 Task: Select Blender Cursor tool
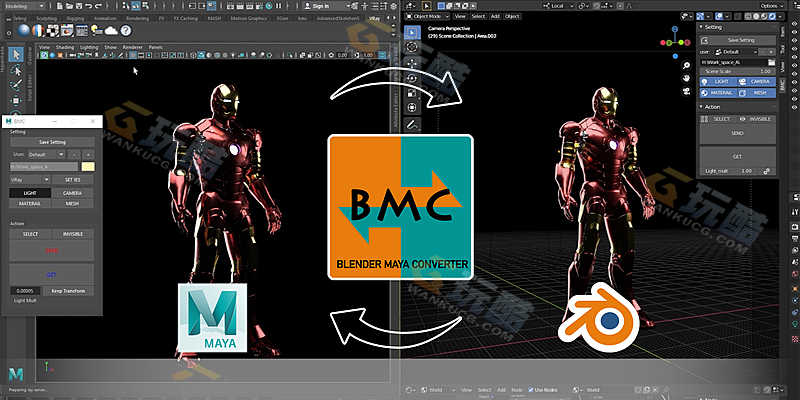(412, 47)
